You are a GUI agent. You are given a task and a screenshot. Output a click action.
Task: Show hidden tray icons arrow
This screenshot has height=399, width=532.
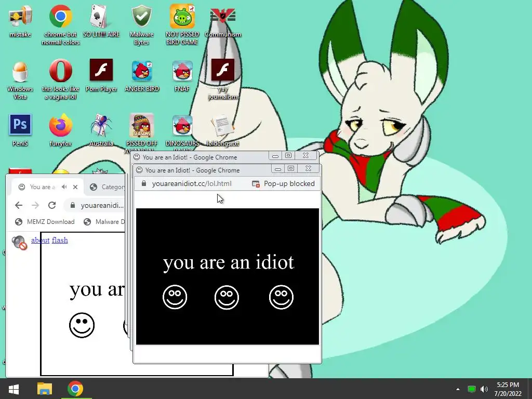pyautogui.click(x=458, y=389)
